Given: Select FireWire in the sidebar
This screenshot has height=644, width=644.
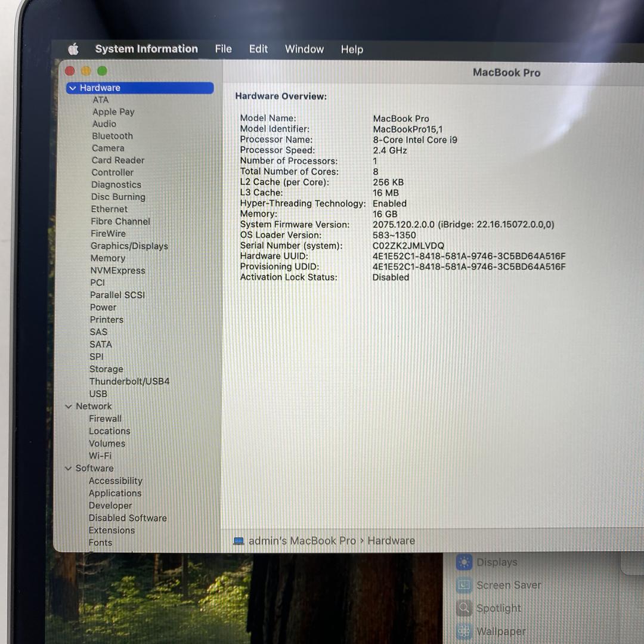Looking at the screenshot, I should tap(109, 233).
